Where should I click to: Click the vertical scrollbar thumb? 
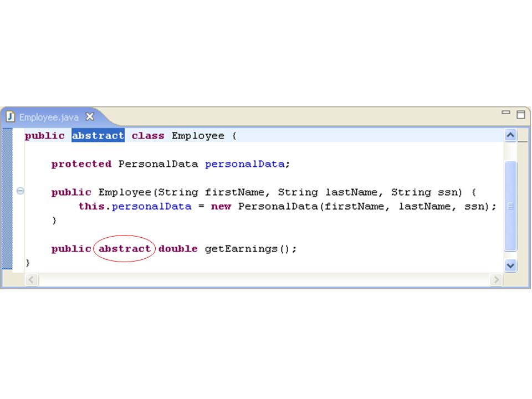tap(510, 206)
